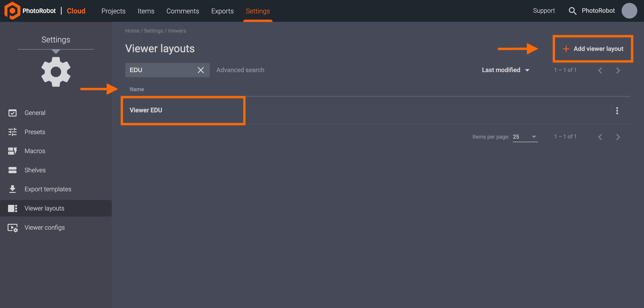The image size is (644, 308).
Task: Open Viewer configs via its icon
Action: [12, 227]
